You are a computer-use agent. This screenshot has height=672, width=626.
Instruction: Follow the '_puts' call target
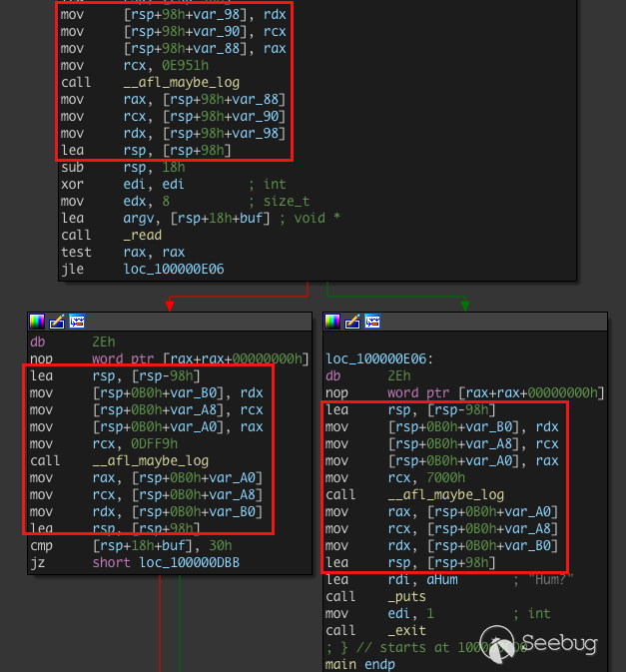(x=407, y=596)
